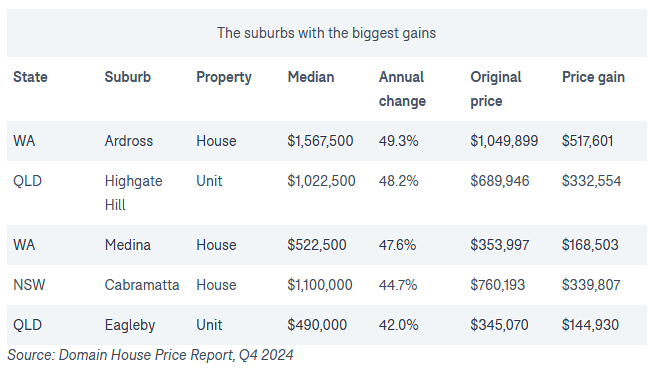Click the Median column header

311,77
